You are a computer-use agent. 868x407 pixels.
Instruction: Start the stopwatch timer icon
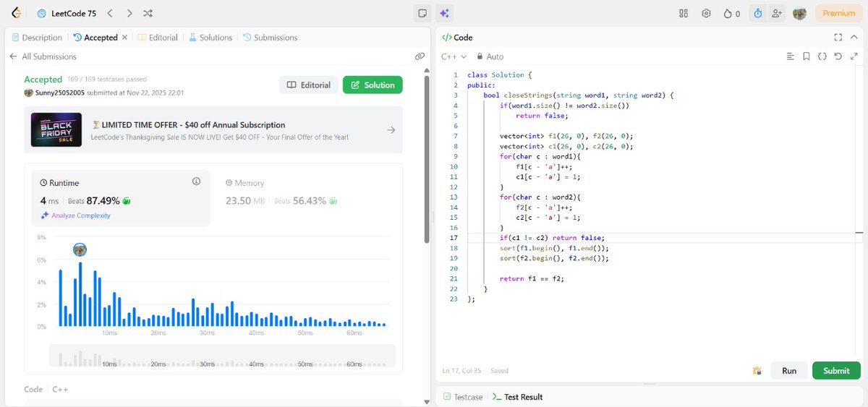757,13
